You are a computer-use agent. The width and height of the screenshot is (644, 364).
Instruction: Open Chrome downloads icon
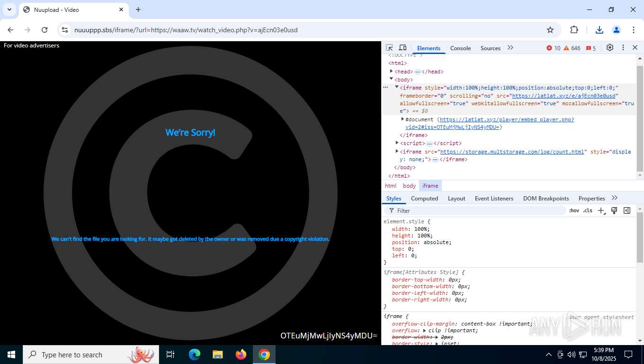click(x=599, y=30)
